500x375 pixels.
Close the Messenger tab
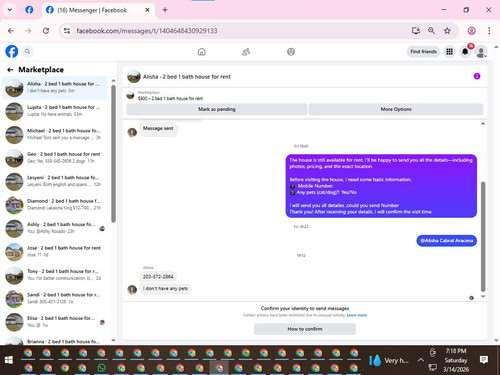coord(147,10)
